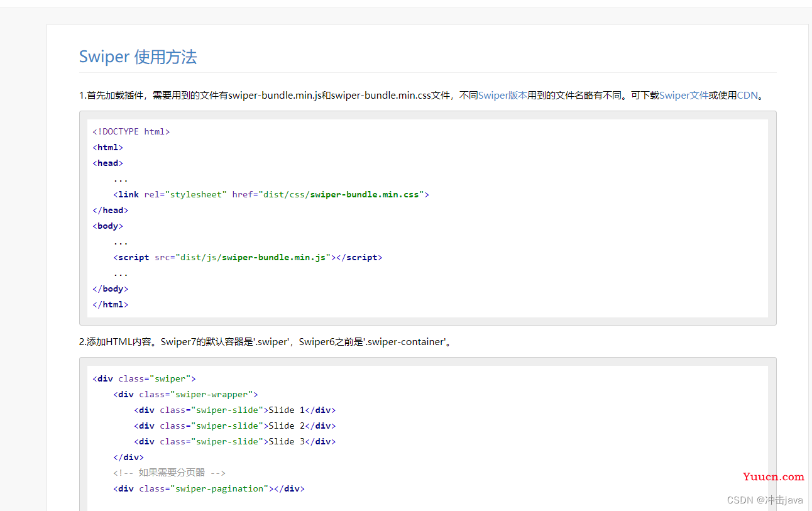Click the opening "<html>" tag line
This screenshot has height=511, width=812.
[x=107, y=147]
